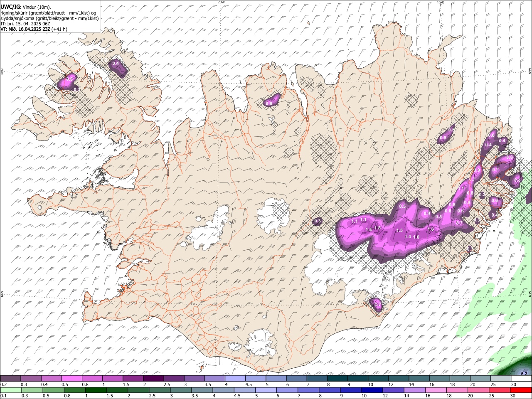Click the '15W' longitude label
The image size is (532, 399).
(440, 2)
